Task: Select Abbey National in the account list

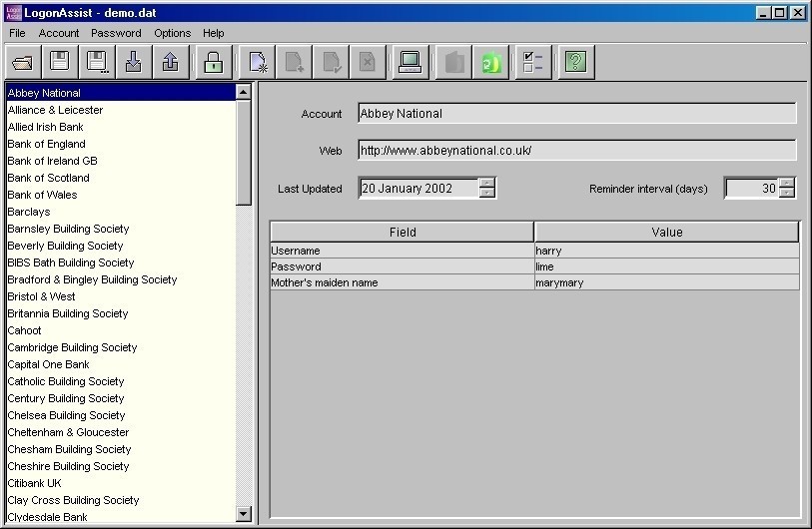Action: (x=121, y=93)
